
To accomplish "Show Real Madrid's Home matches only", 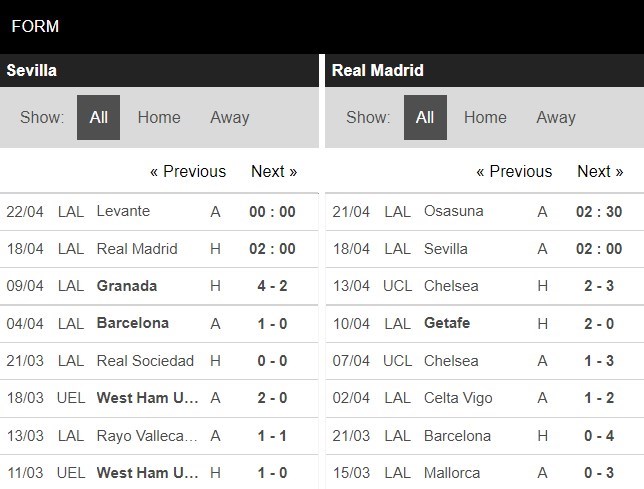I will (x=485, y=118).
